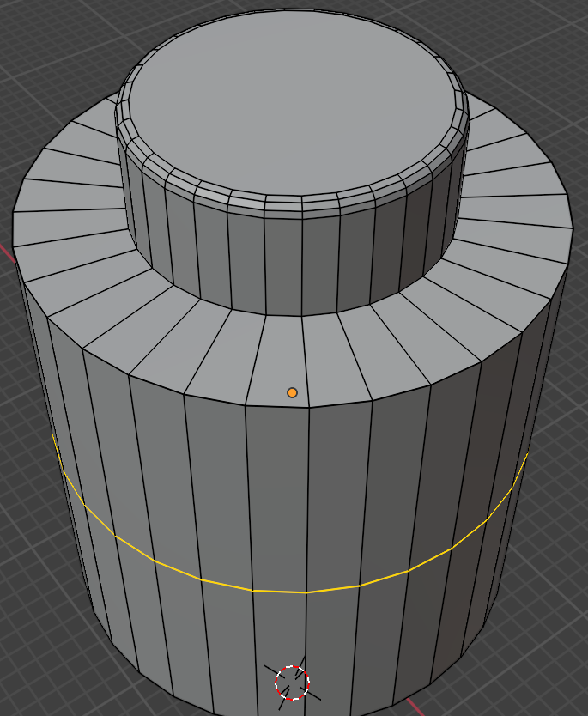
Task: Click the orange object origin dot
Action: tap(292, 392)
